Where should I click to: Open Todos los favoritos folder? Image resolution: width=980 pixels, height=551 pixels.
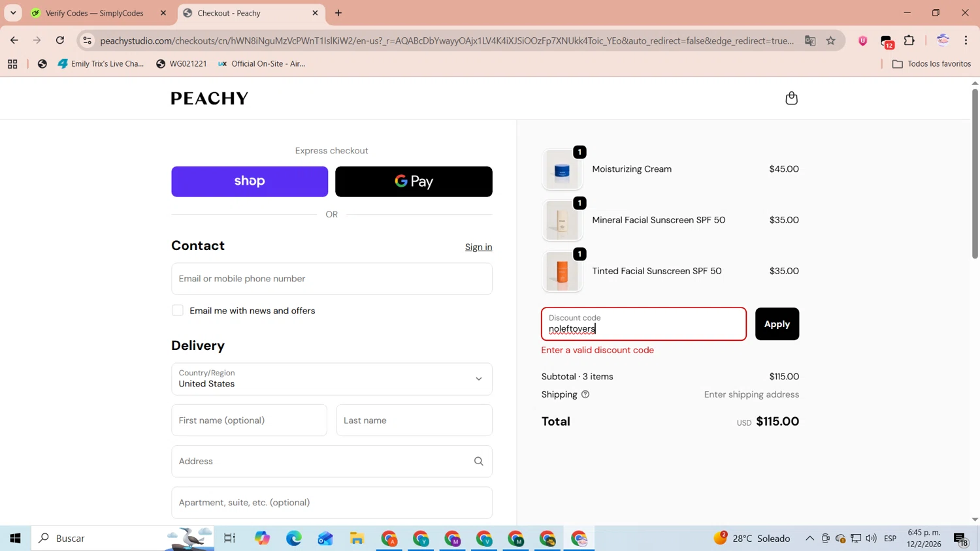[x=932, y=64]
